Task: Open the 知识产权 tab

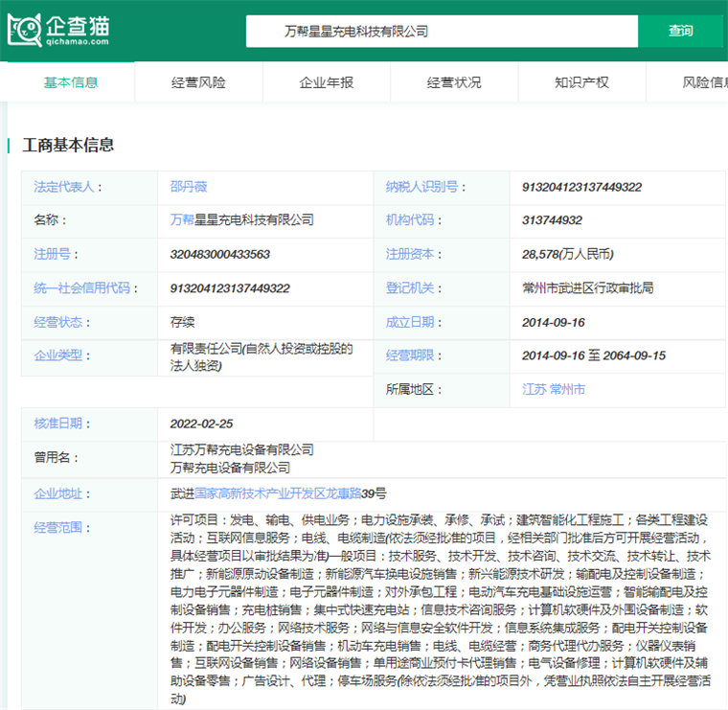Action: coord(581,82)
